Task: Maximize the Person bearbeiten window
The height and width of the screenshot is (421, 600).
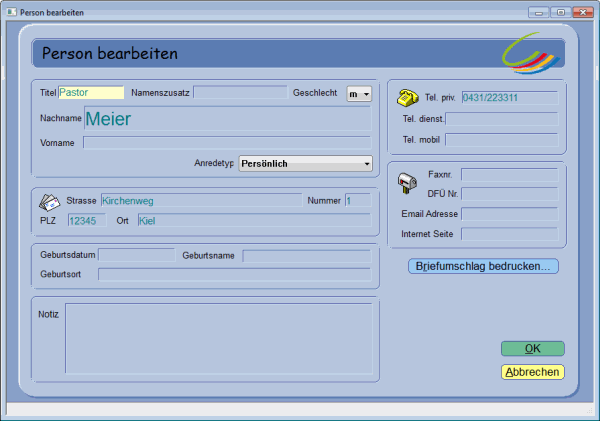Action: [561, 13]
